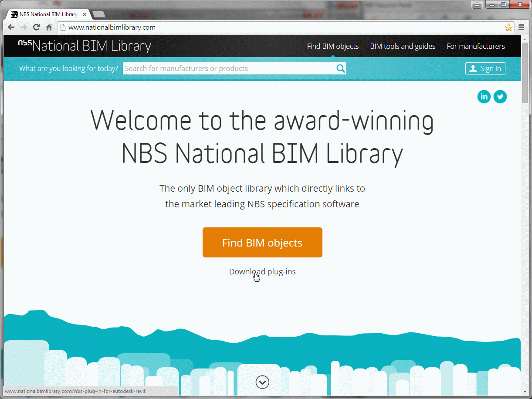
Task: Reload the page with the refresh icon
Action: point(37,27)
